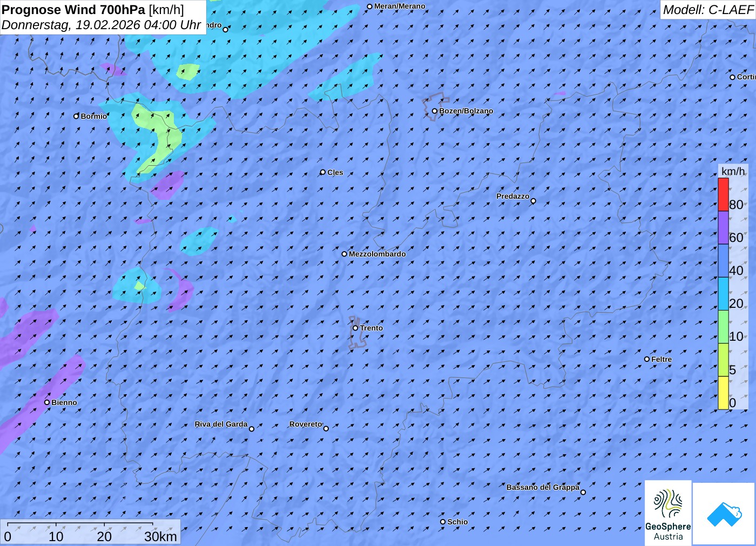Click the 'Bormio' label text
This screenshot has width=756, height=546.
pyautogui.click(x=94, y=116)
